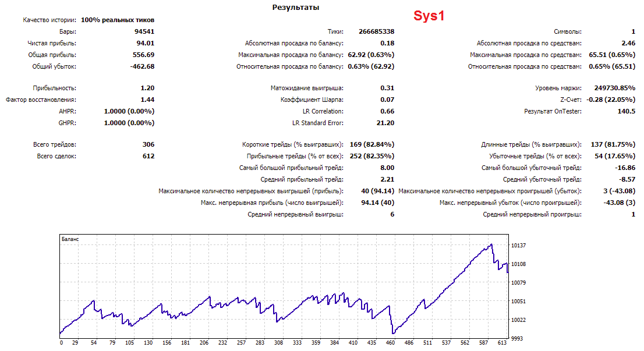Select the Средний непрерывный проигрыш value 1
Viewport: 644px width, 351px height.
click(634, 214)
